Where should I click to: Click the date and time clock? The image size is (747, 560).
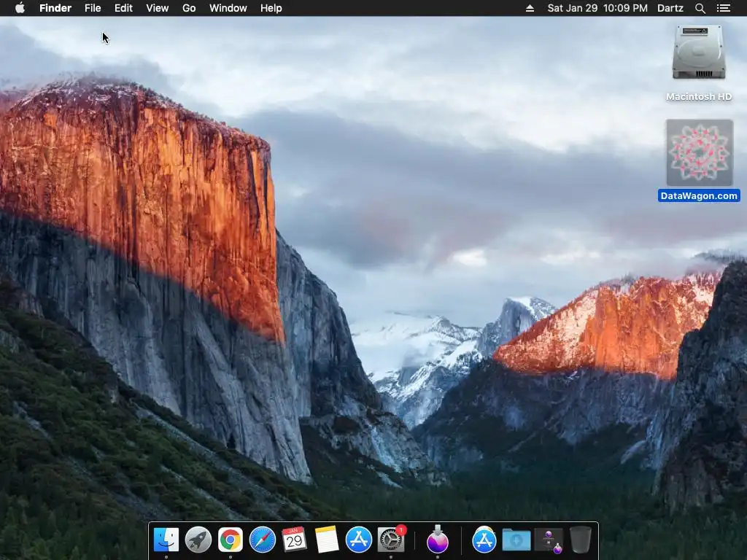597,8
